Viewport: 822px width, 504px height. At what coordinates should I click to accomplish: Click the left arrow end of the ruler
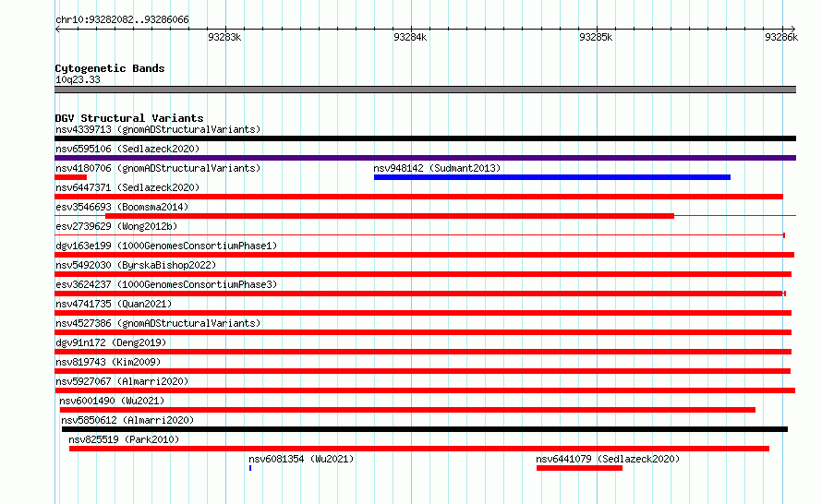click(x=57, y=29)
